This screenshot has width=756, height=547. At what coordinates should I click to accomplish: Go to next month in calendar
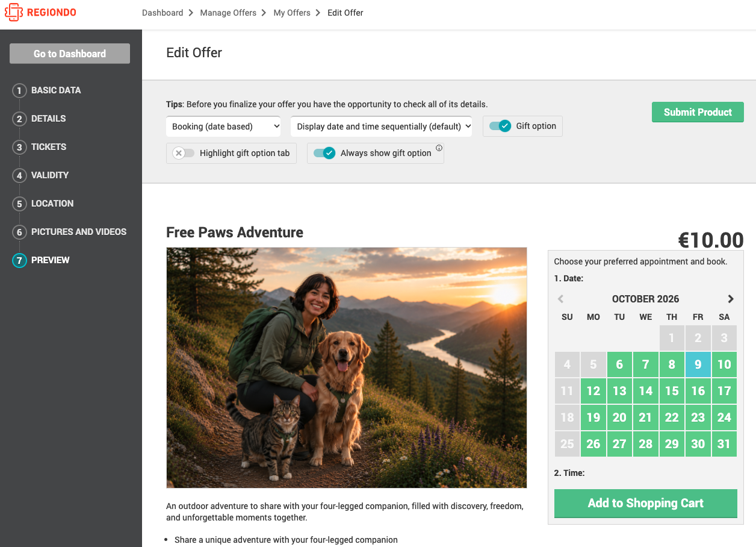tap(731, 299)
